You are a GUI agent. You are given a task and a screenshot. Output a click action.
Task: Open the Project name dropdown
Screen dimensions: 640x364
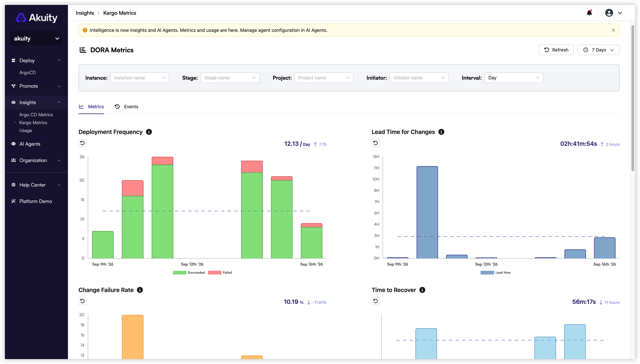tap(324, 78)
